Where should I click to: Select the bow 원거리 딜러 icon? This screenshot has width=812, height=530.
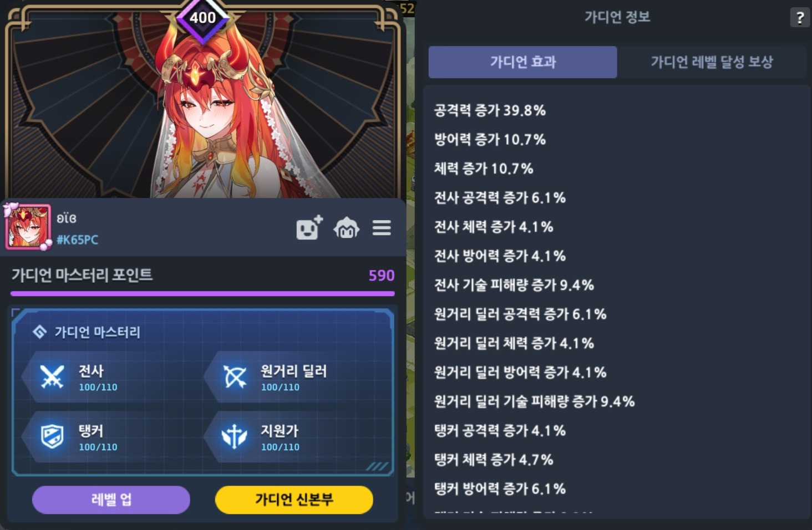point(235,377)
